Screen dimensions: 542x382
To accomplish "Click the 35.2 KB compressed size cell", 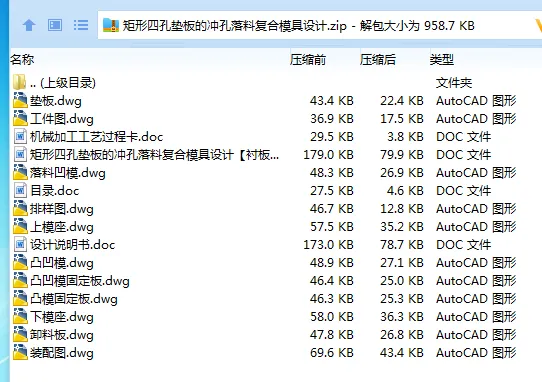I will click(402, 226).
